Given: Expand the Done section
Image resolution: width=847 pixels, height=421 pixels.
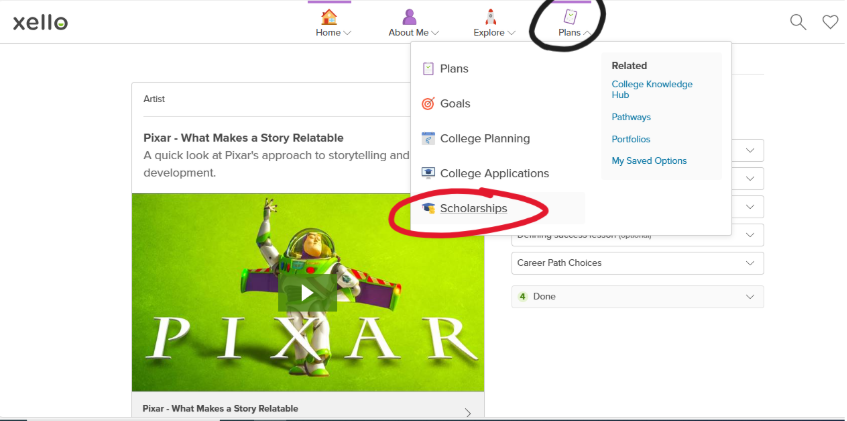Looking at the screenshot, I should pos(637,297).
